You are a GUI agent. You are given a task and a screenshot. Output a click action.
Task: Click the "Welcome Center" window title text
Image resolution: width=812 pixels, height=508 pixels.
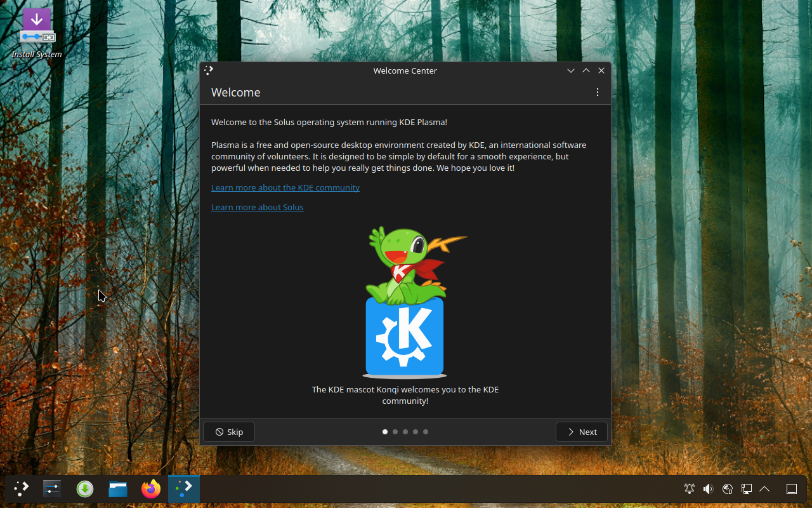click(405, 70)
